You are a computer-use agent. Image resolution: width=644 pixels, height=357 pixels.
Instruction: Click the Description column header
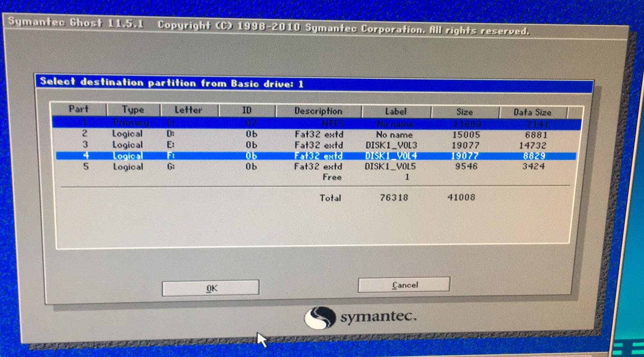click(318, 111)
